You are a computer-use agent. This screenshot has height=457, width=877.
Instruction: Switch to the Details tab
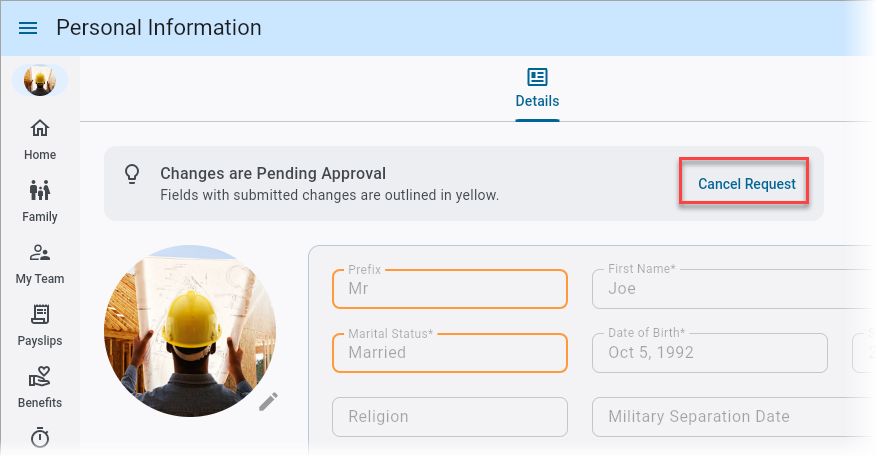pos(537,101)
